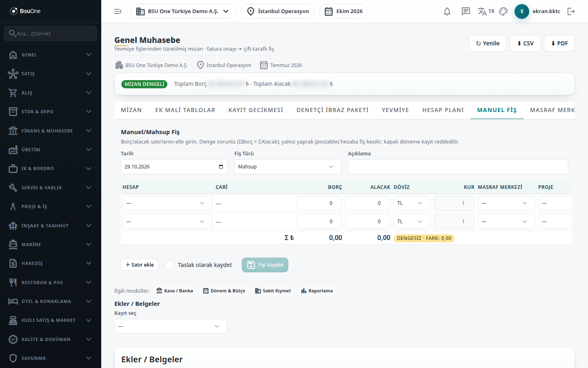Open notifications bell

447,11
